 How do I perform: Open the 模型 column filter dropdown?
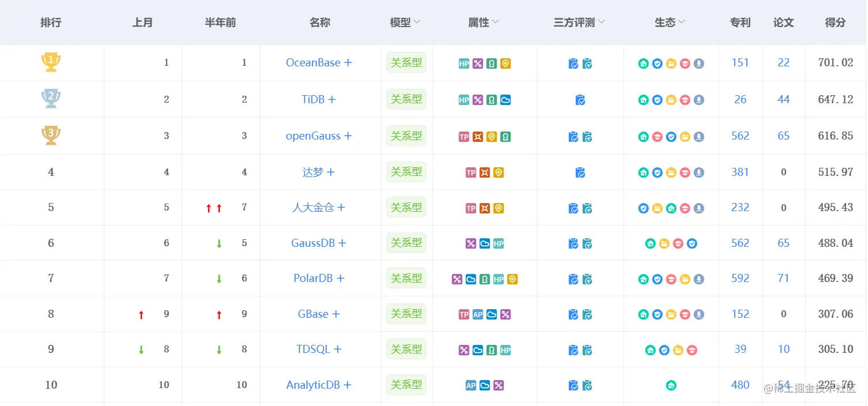[x=417, y=22]
